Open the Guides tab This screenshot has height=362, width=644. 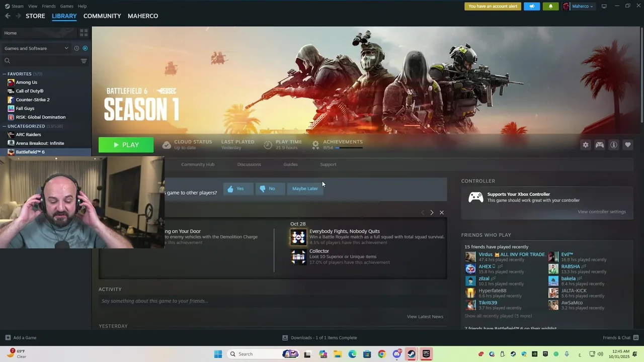pos(290,164)
